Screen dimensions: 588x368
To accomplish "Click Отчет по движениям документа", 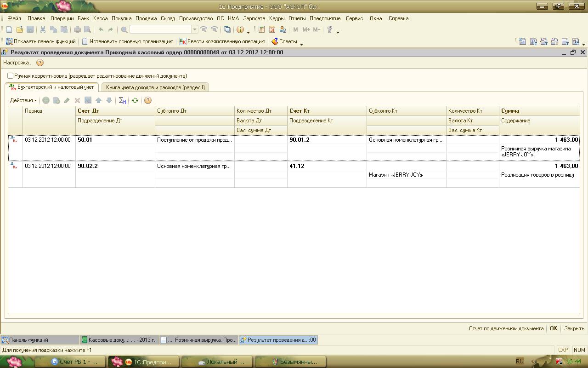I will point(506,328).
